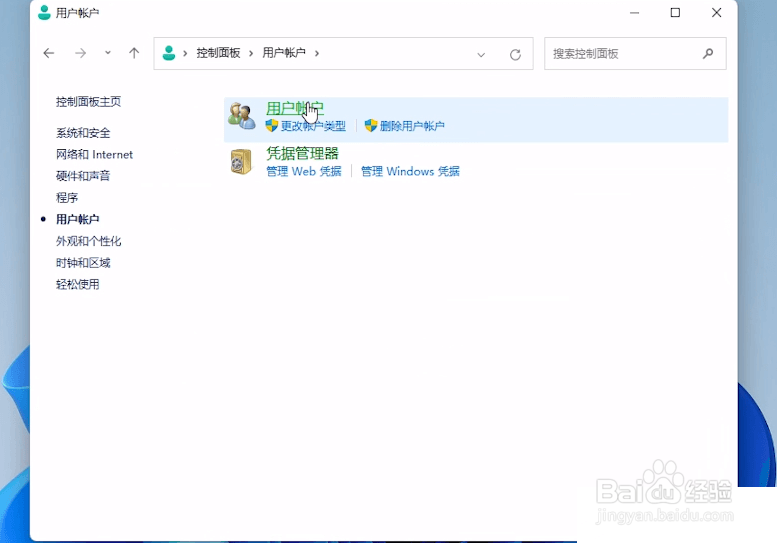
Task: Click 删除用户帐户 link
Action: point(412,126)
